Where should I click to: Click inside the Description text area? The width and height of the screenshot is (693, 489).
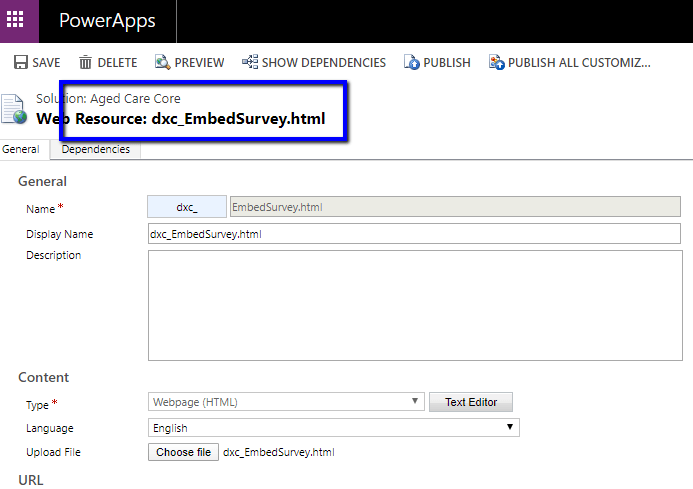point(415,305)
